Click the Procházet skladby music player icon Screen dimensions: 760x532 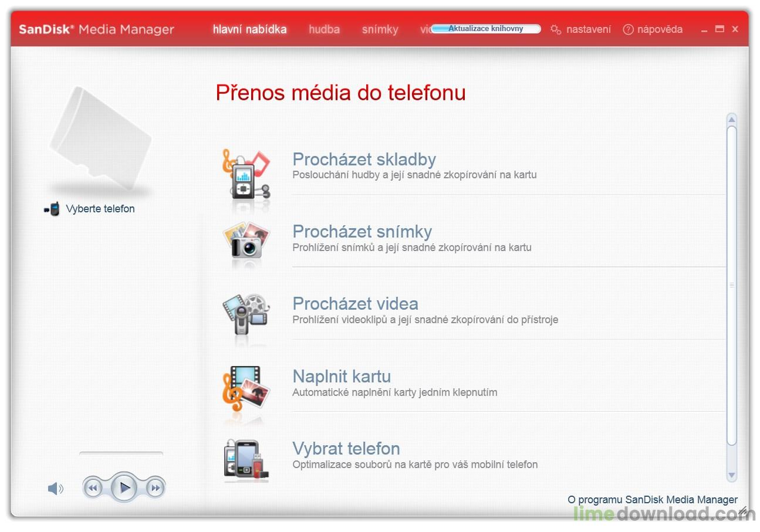(246, 173)
